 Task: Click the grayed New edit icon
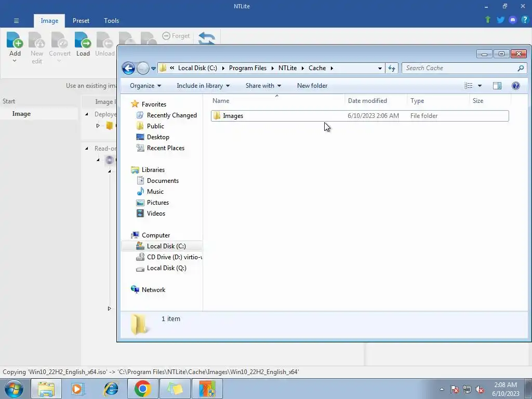(x=37, y=40)
